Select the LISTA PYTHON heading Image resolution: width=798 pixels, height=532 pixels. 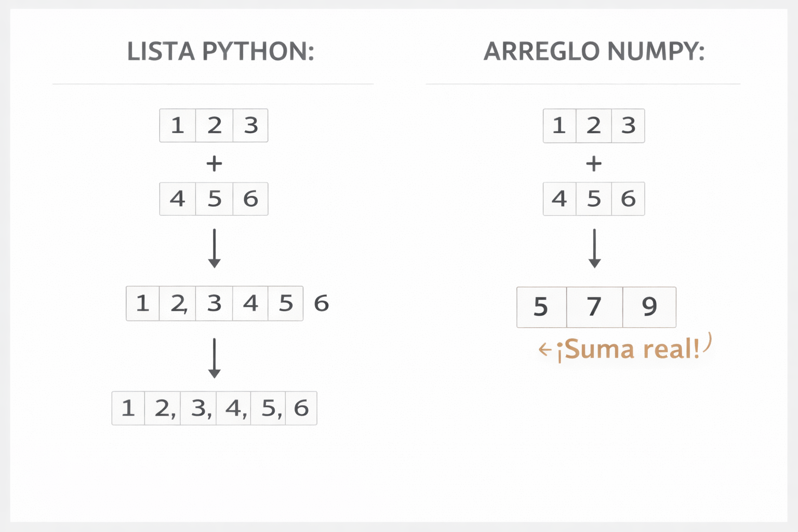pyautogui.click(x=221, y=51)
